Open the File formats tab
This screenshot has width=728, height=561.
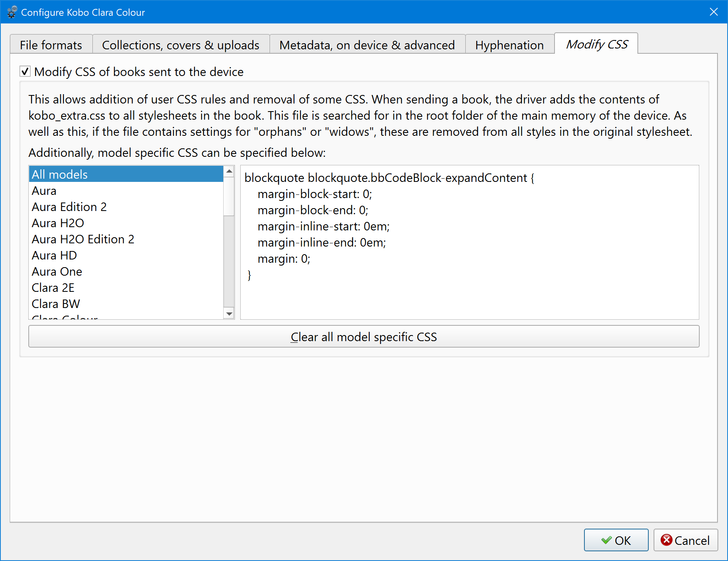point(51,44)
